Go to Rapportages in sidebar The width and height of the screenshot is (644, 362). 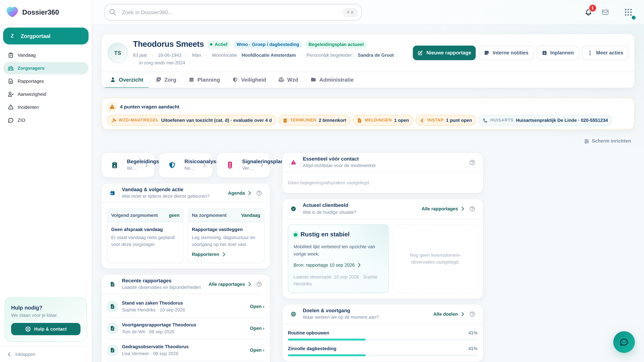(x=46, y=81)
